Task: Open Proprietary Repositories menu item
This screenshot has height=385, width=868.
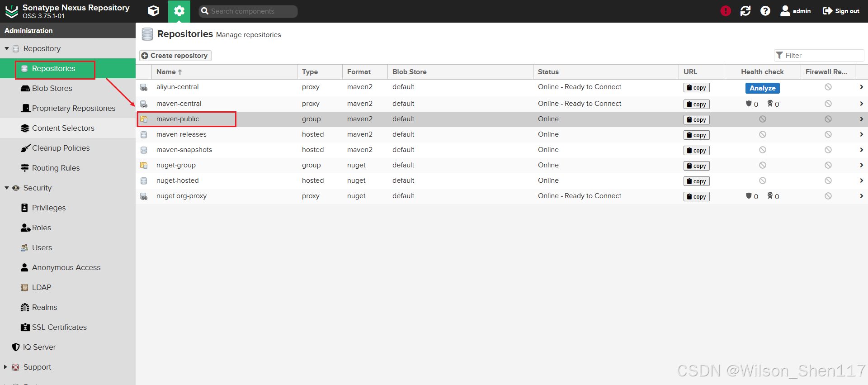Action: click(68, 108)
